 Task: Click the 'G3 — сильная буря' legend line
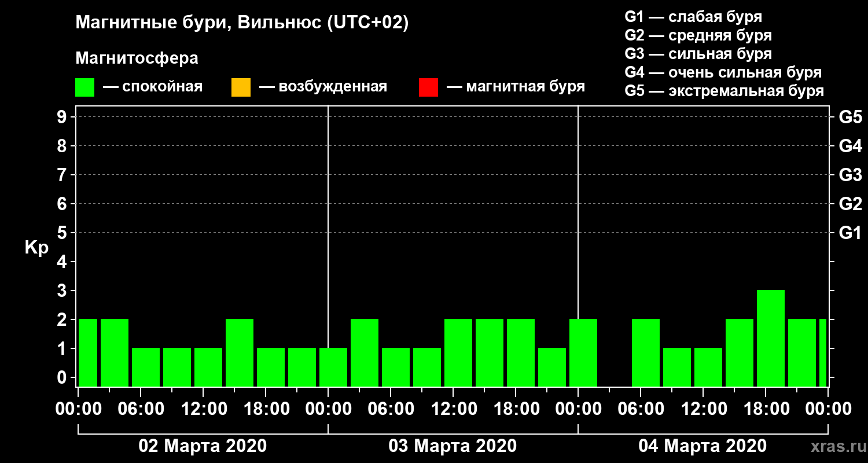698,53
